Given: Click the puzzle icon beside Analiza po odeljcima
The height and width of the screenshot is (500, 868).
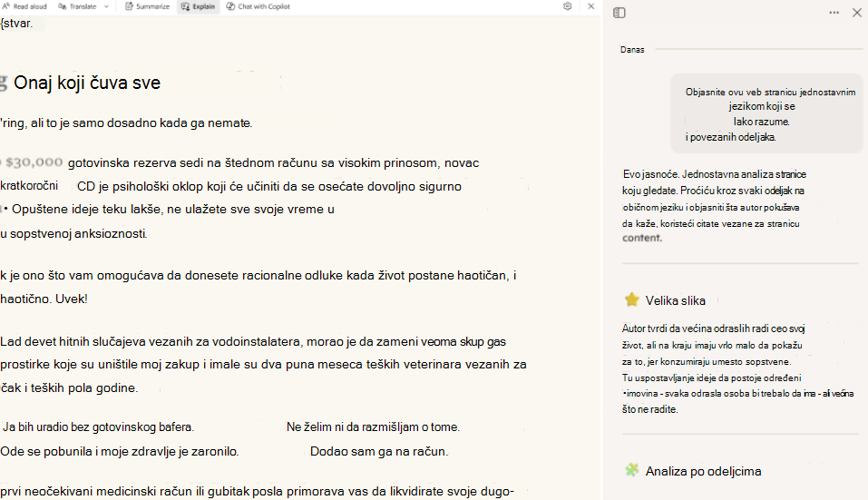Looking at the screenshot, I should coord(631,470).
